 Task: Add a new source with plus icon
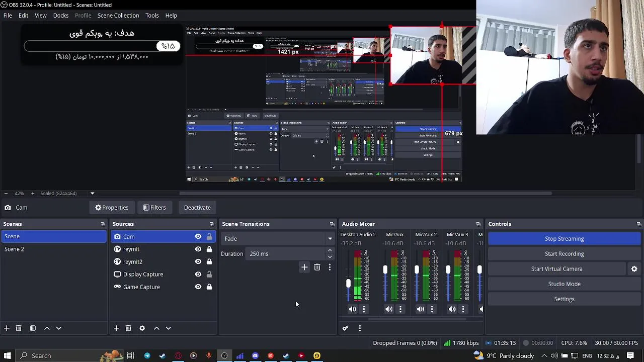[x=116, y=328]
